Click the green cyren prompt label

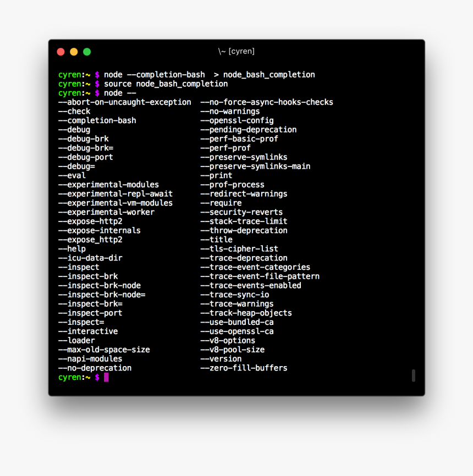pyautogui.click(x=70, y=378)
